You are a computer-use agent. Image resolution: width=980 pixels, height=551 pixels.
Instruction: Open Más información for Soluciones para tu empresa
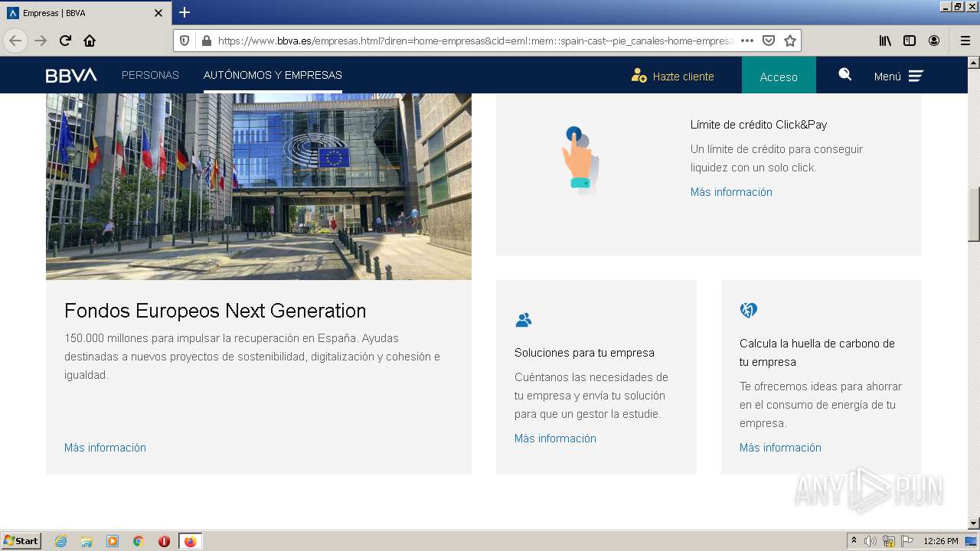tap(555, 439)
